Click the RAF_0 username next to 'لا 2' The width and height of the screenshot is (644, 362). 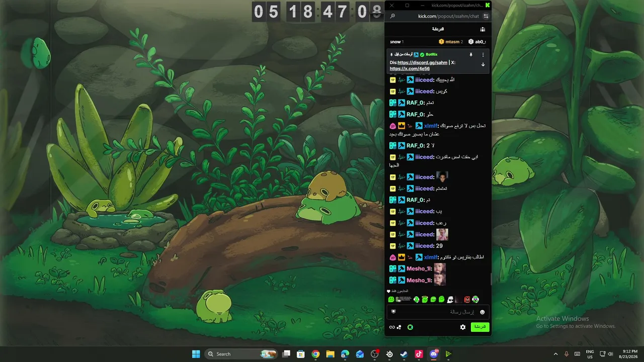coord(416,146)
